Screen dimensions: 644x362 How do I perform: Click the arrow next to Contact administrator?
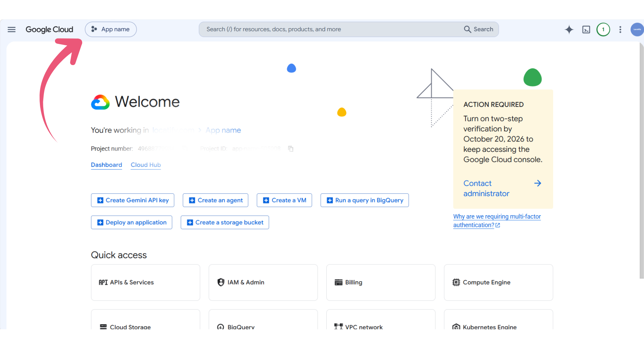point(537,183)
